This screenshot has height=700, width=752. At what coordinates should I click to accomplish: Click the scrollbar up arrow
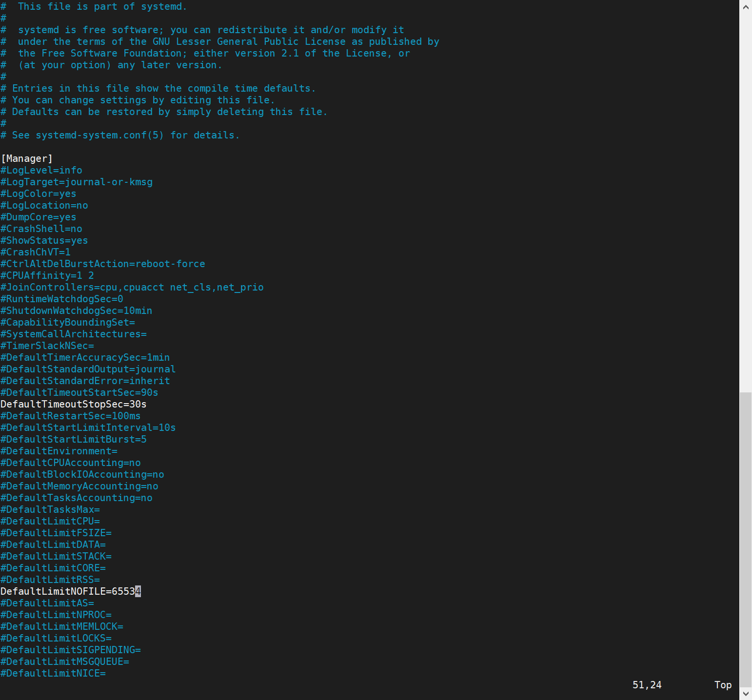746,7
